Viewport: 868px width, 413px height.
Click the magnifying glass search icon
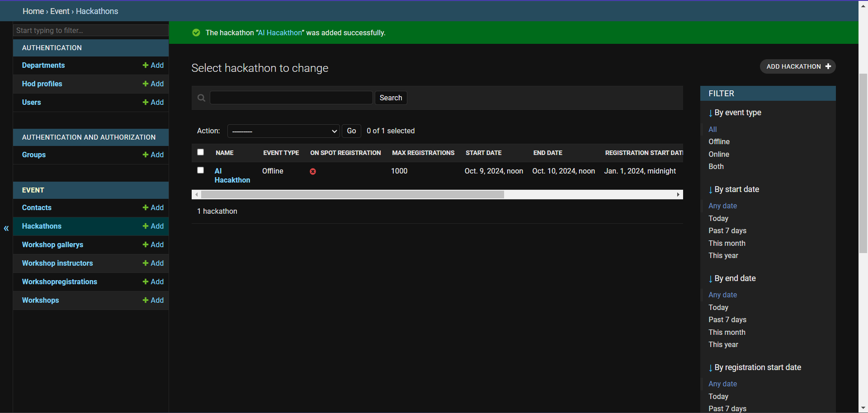tap(202, 98)
